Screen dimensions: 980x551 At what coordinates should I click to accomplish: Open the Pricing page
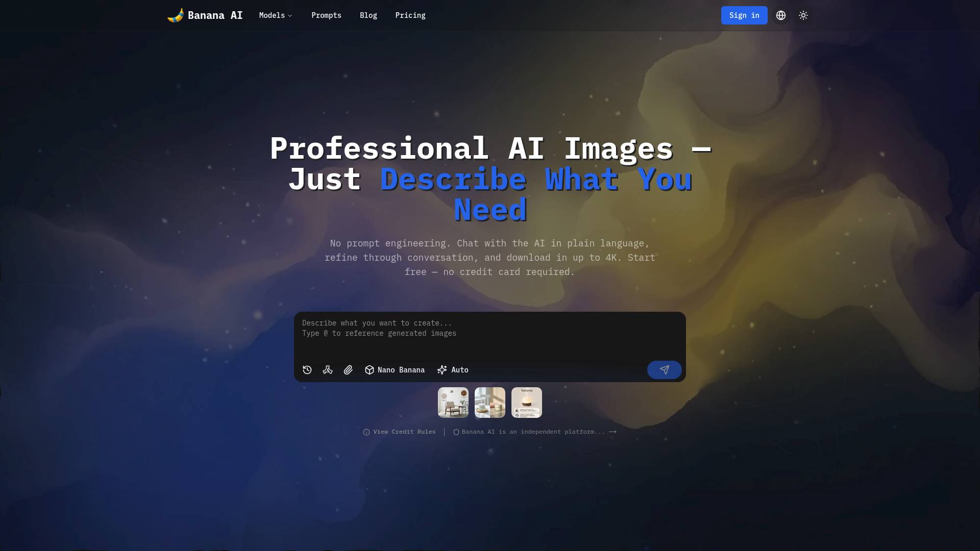[x=410, y=15]
